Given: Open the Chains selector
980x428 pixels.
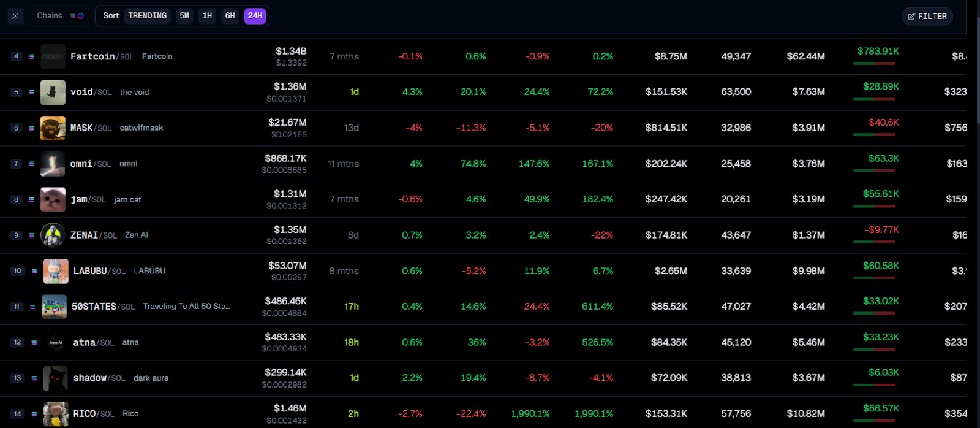Looking at the screenshot, I should coord(59,16).
